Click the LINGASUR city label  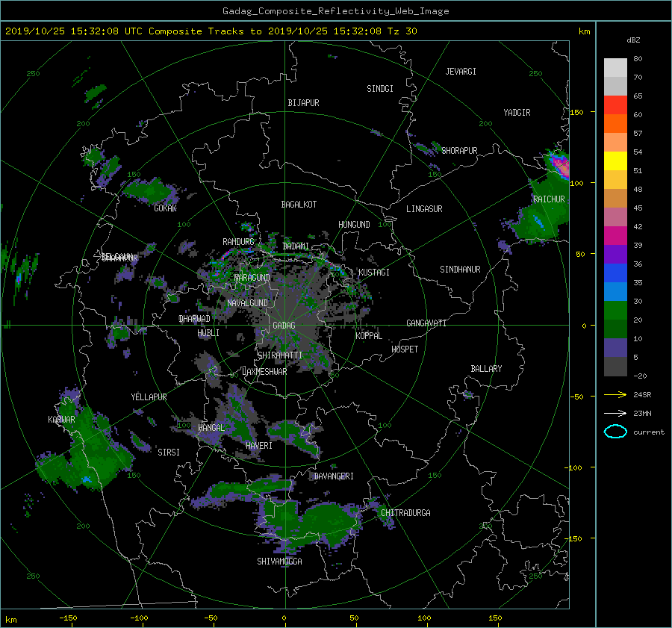424,209
